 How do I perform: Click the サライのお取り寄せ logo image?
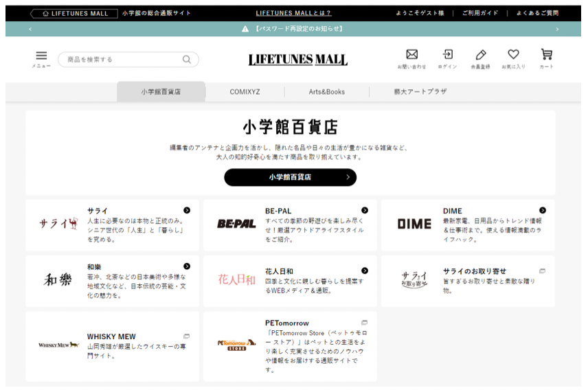click(x=414, y=280)
